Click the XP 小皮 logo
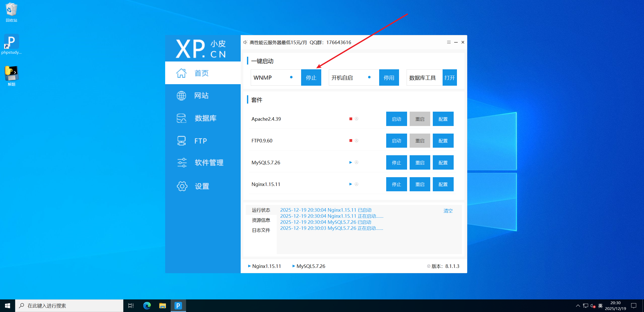 pyautogui.click(x=201, y=49)
